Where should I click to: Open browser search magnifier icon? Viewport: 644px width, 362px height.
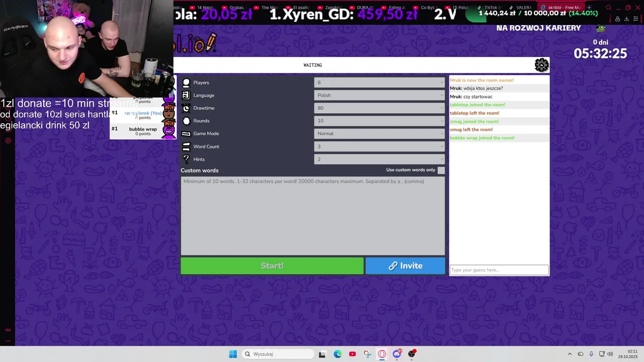pyautogui.click(x=608, y=8)
